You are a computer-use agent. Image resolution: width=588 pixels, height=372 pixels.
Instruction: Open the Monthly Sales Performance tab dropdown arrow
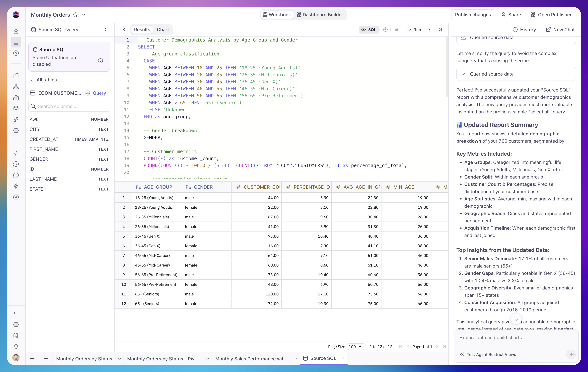click(x=296, y=359)
